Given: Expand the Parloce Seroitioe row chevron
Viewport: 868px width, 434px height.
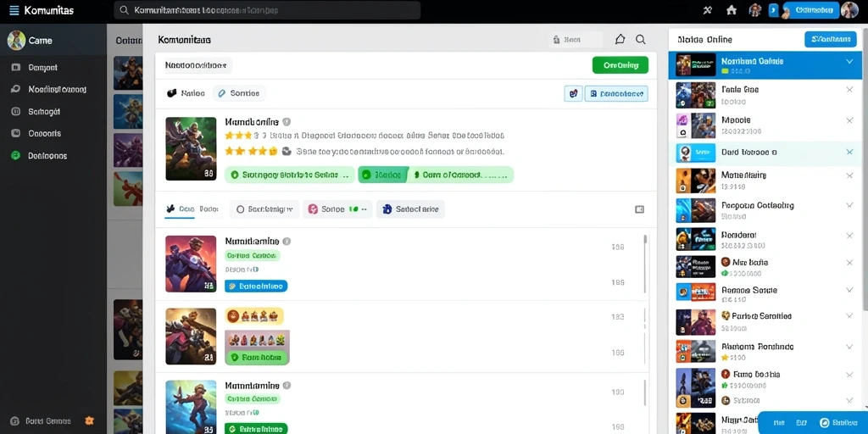Looking at the screenshot, I should coord(849,317).
